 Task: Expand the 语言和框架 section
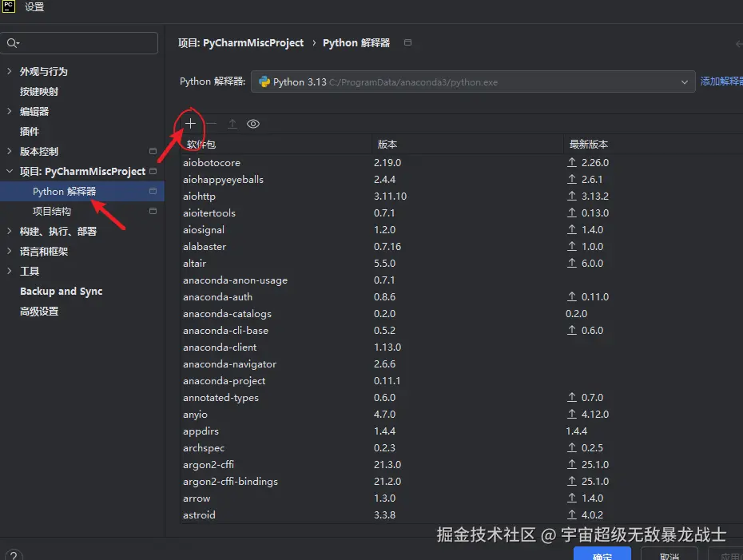click(x=9, y=251)
